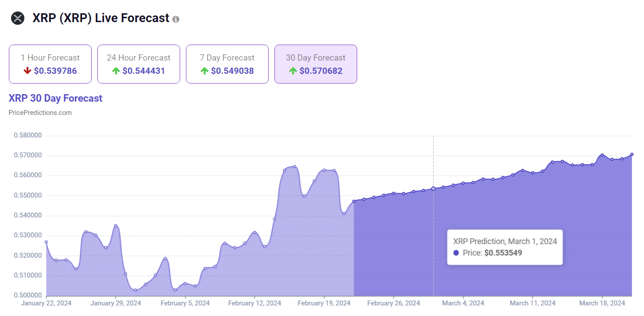Viewport: 644px width, 316px height.
Task: Click the PricePredictions.com credit link
Action: (x=40, y=113)
